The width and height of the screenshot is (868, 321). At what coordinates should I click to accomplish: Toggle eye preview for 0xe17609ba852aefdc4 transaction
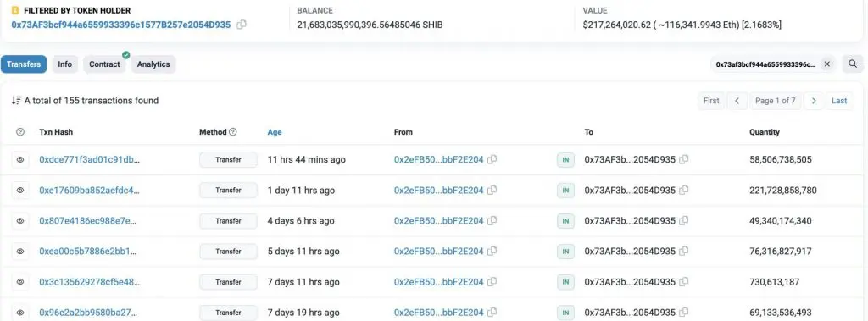pyautogui.click(x=20, y=191)
